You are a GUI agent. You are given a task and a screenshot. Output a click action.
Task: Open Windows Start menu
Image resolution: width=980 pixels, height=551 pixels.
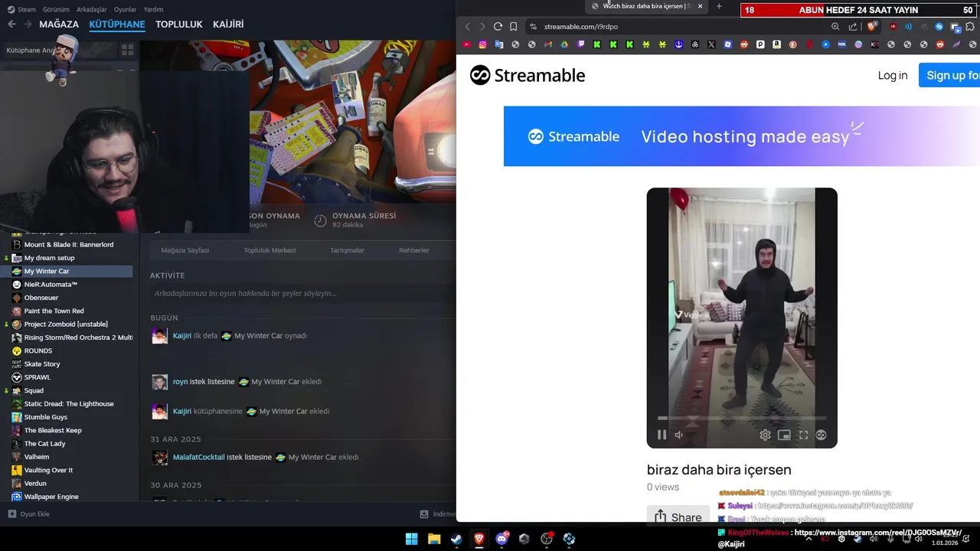[x=411, y=539]
